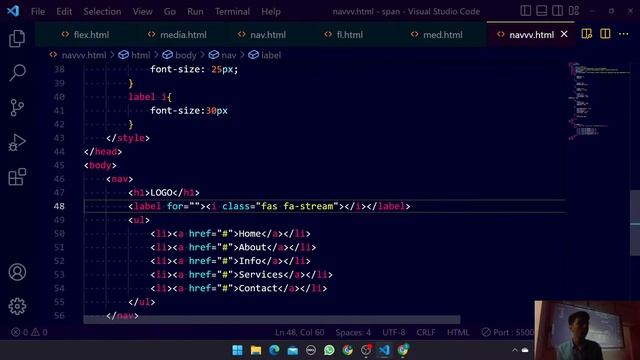Open the View menu

tap(142, 11)
